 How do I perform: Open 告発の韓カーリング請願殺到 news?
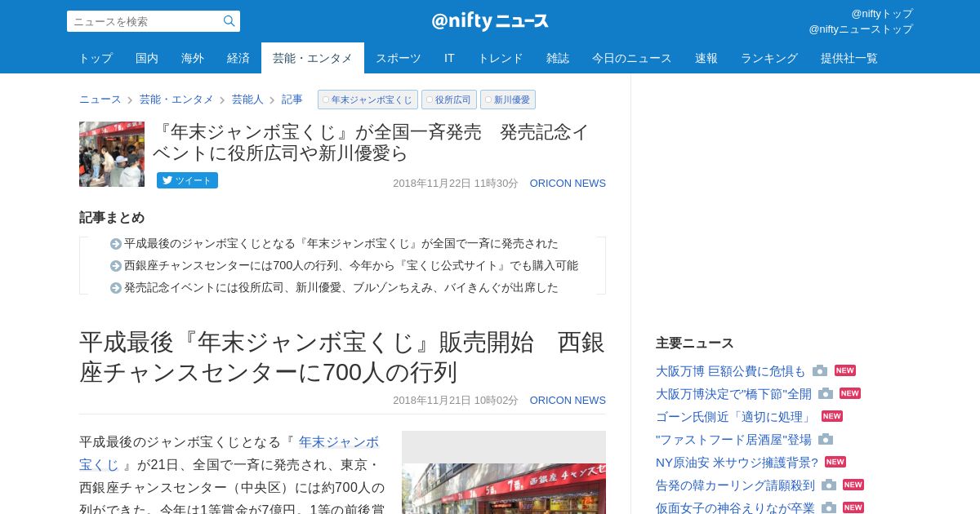[x=735, y=485]
